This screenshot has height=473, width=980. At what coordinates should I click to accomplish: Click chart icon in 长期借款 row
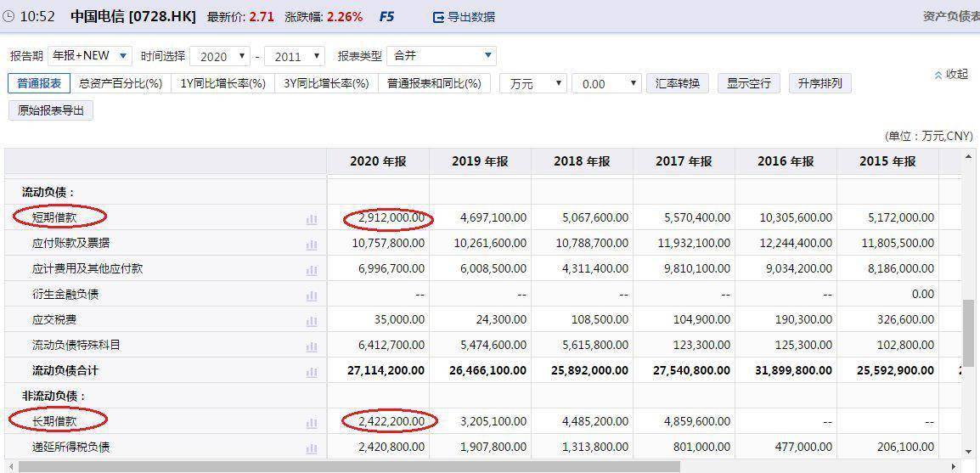(312, 422)
